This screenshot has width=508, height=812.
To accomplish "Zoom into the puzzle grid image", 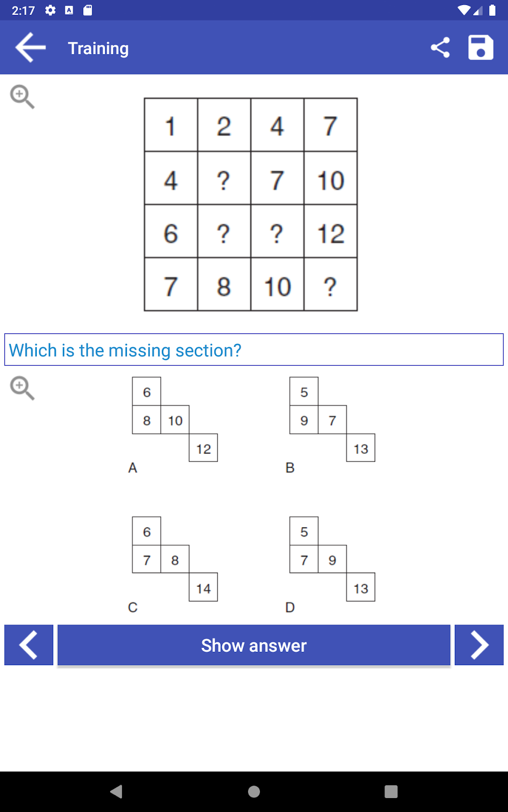I will tap(22, 97).
